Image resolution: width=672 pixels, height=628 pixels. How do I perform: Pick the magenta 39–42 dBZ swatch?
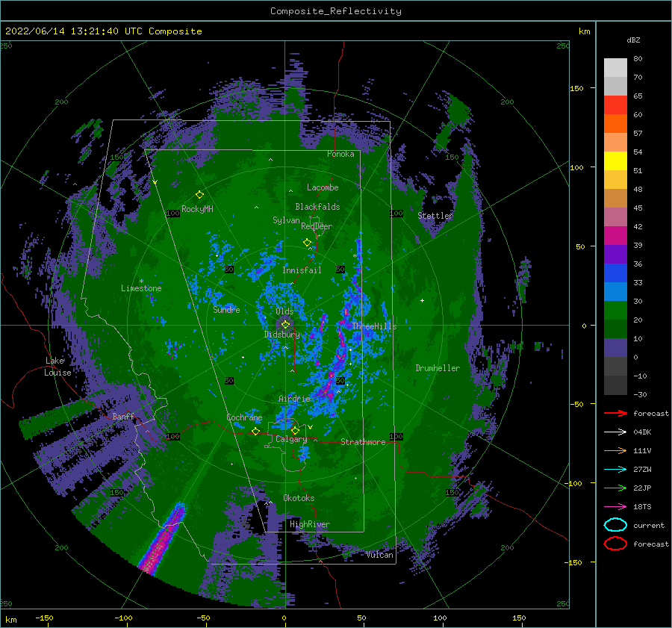click(615, 236)
